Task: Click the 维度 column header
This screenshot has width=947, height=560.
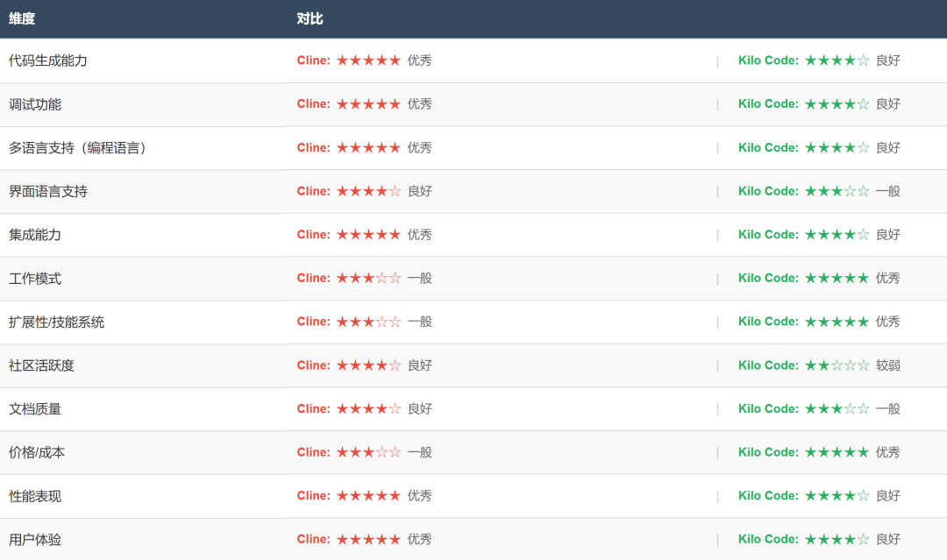Action: point(143,18)
